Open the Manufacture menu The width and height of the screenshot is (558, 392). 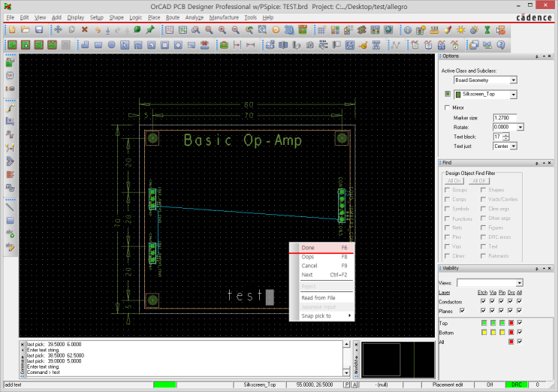[224, 17]
